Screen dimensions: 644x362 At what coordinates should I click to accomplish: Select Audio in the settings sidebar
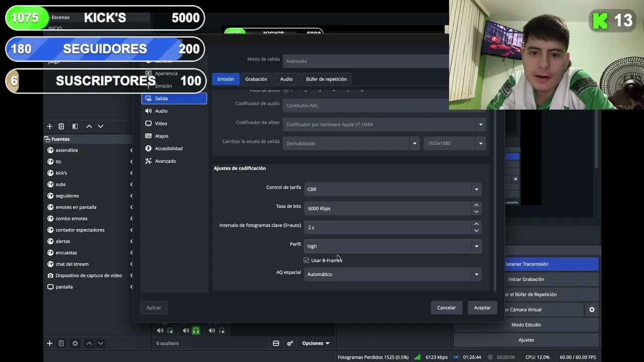click(174, 111)
